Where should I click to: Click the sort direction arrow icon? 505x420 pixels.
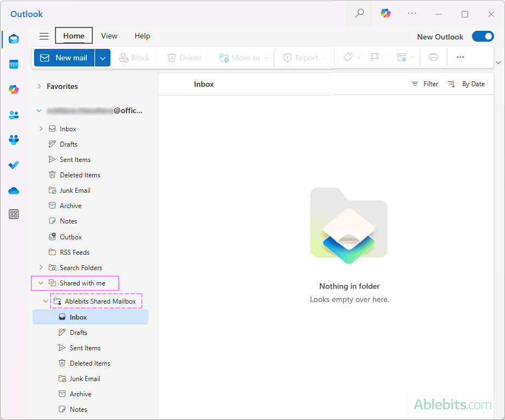[452, 84]
